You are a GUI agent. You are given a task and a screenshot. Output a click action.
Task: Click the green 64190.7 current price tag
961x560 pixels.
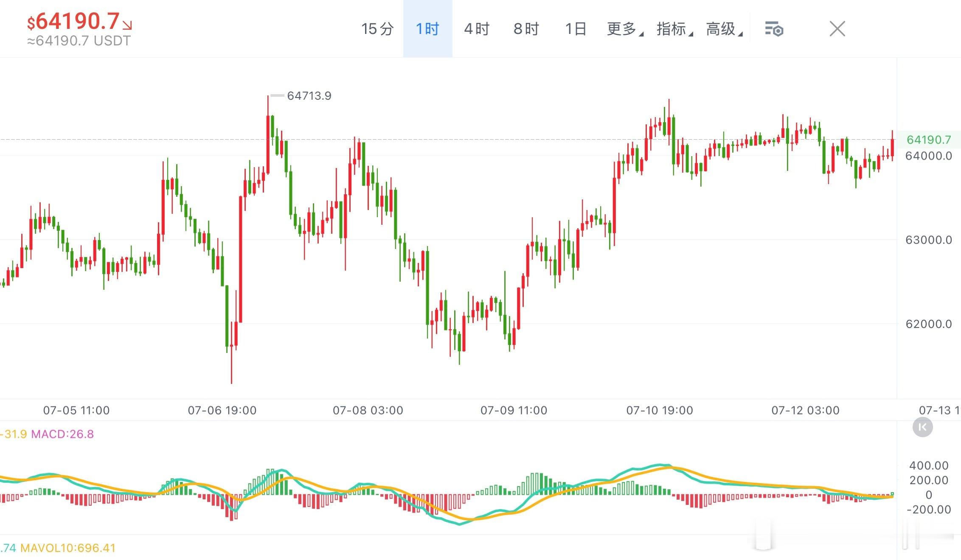pyautogui.click(x=929, y=140)
